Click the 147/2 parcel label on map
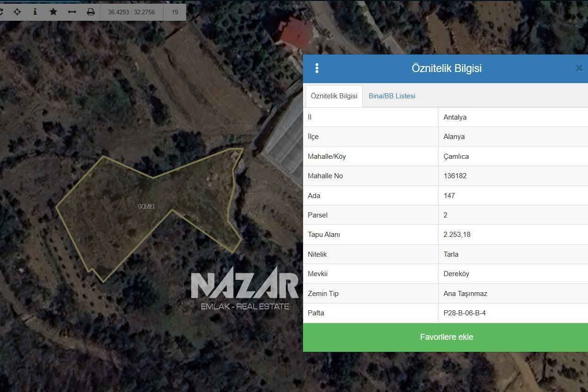The image size is (588, 392). 146,206
